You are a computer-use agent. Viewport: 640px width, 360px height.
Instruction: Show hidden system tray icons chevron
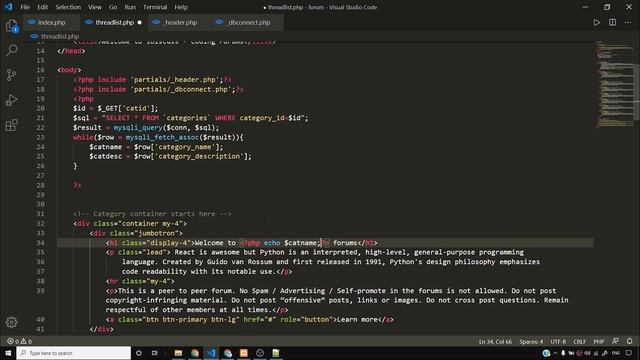(x=555, y=353)
